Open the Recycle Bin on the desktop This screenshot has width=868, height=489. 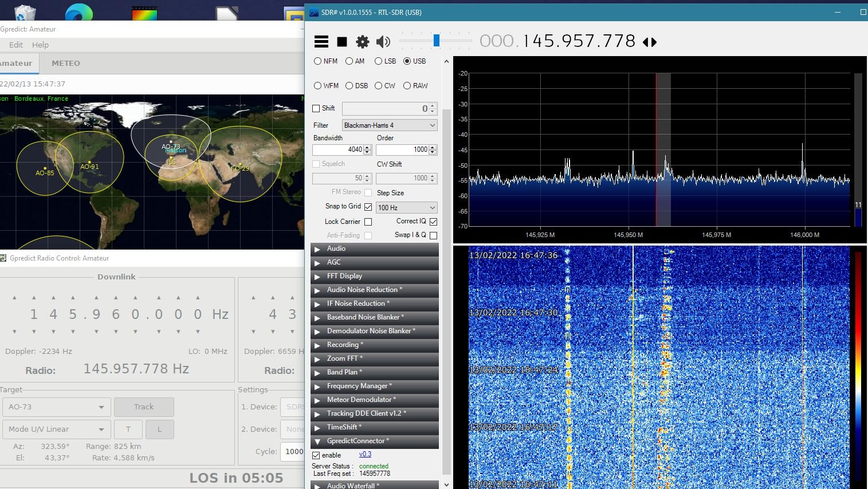(x=24, y=13)
